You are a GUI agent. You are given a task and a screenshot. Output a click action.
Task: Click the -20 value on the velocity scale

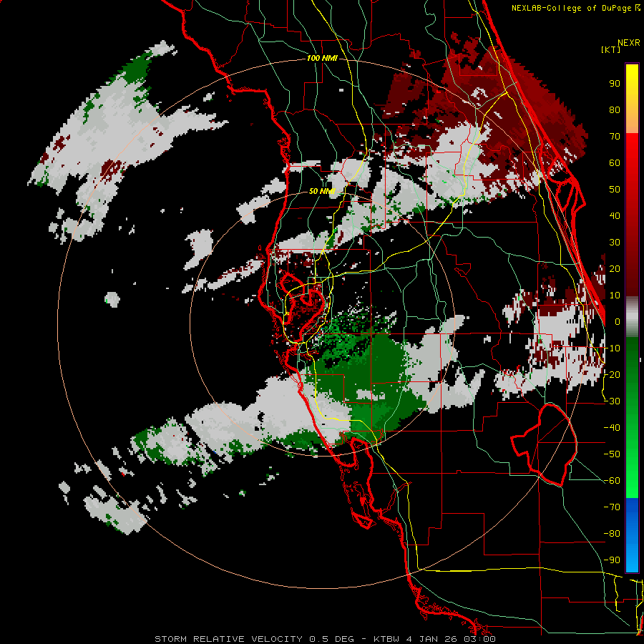pos(613,375)
